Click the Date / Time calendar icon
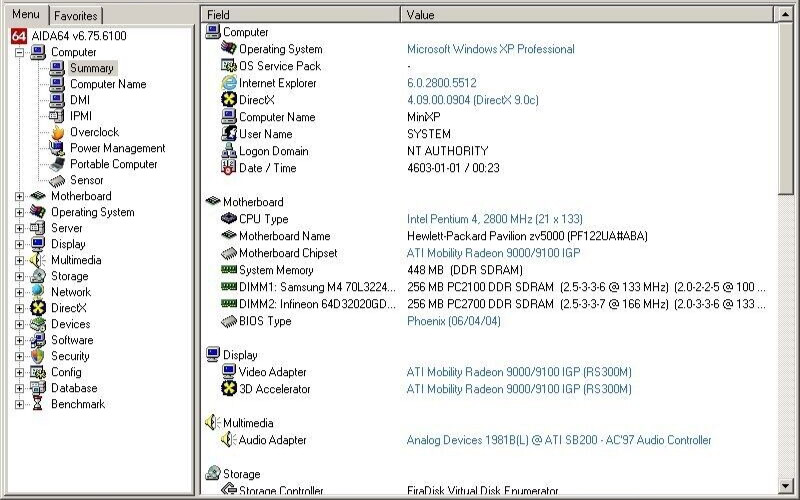Screen dimensions: 800x500 click(x=229, y=167)
